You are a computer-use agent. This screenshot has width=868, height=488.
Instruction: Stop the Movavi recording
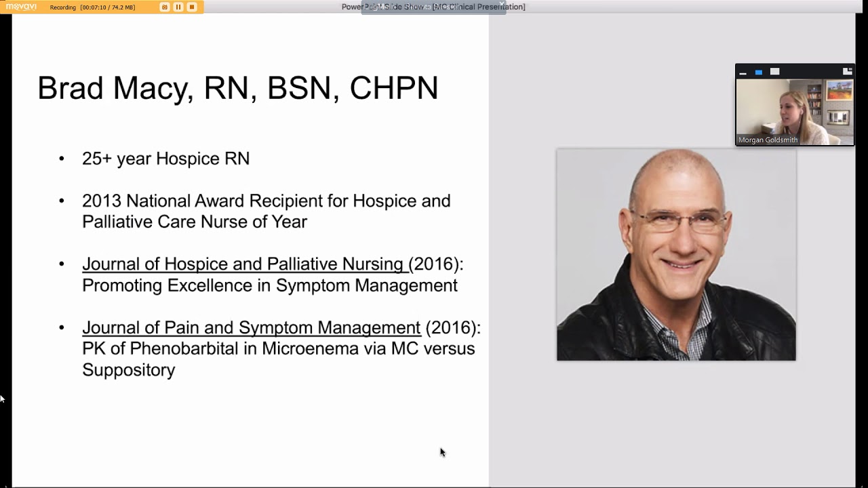click(x=192, y=7)
